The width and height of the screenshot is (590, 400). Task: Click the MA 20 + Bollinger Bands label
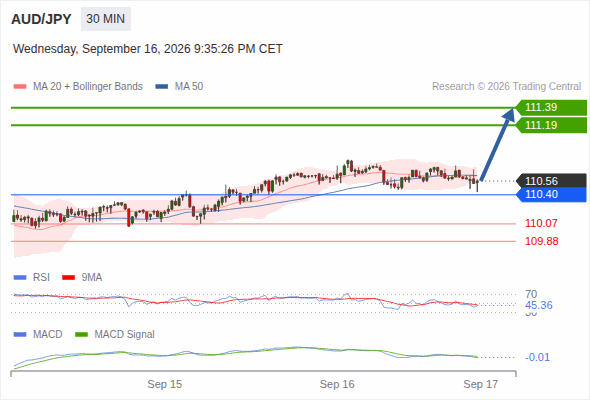tap(88, 87)
